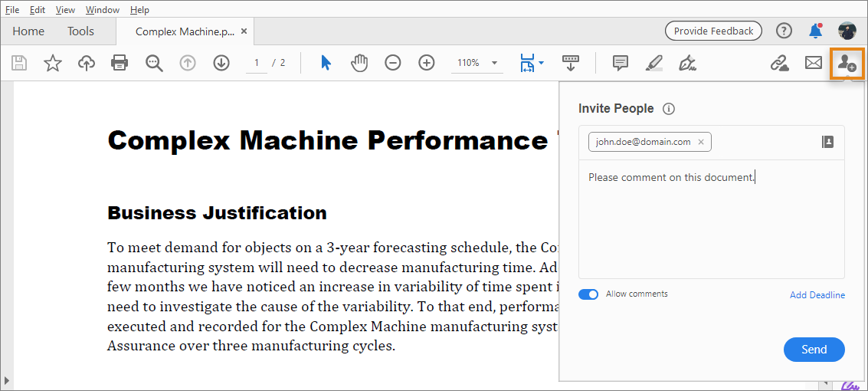Viewport: 868px width, 391px height.
Task: Open the 110% zoom level dropdown
Action: (494, 63)
